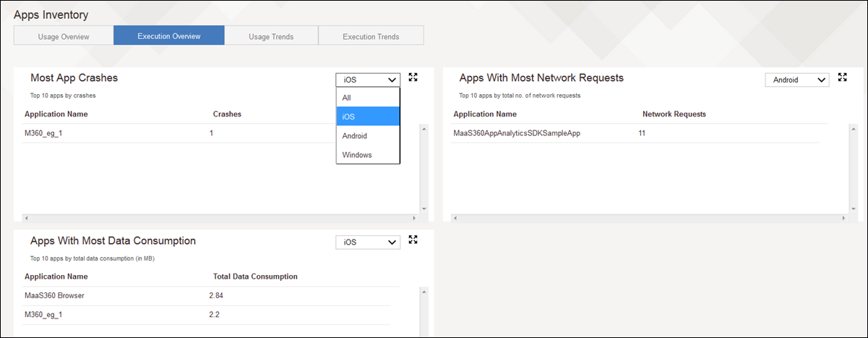The image size is (868, 338).
Task: Expand Apps With Most Data Consumption panel
Action: 413,240
